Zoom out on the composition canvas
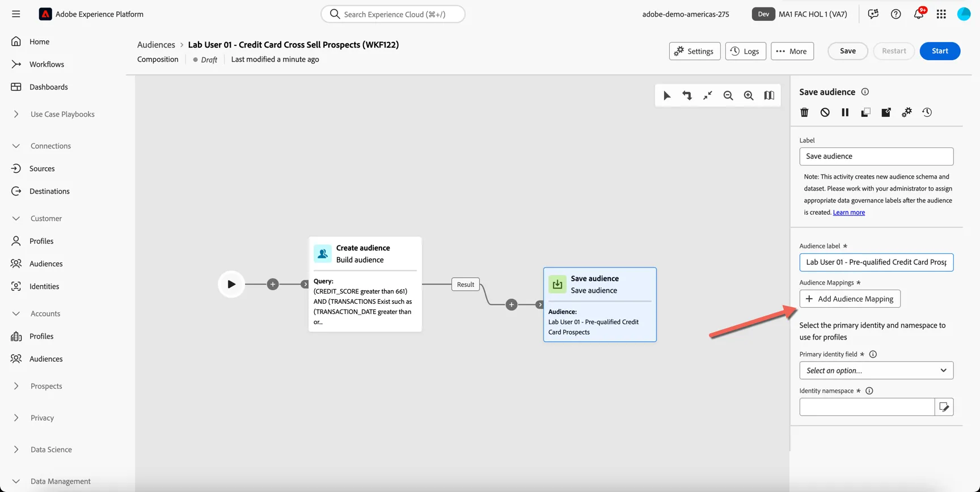 tap(728, 96)
